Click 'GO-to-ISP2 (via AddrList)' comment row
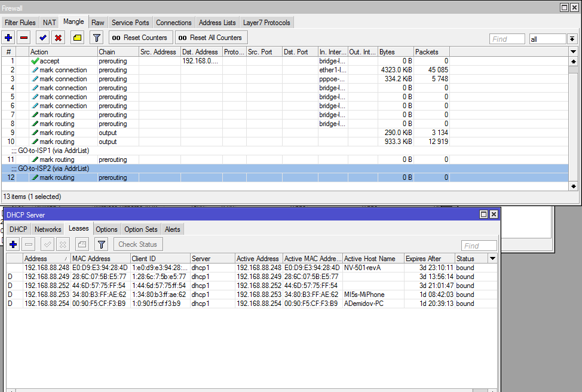 (x=284, y=169)
